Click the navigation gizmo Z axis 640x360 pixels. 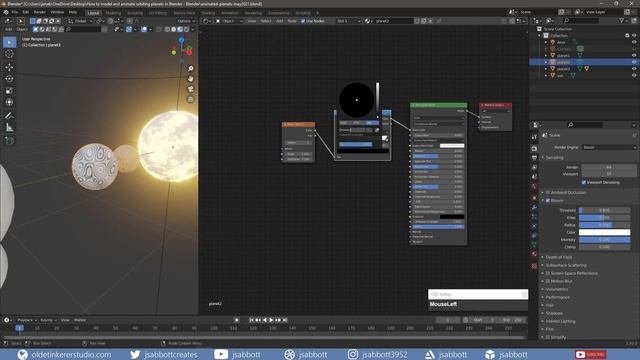click(181, 40)
